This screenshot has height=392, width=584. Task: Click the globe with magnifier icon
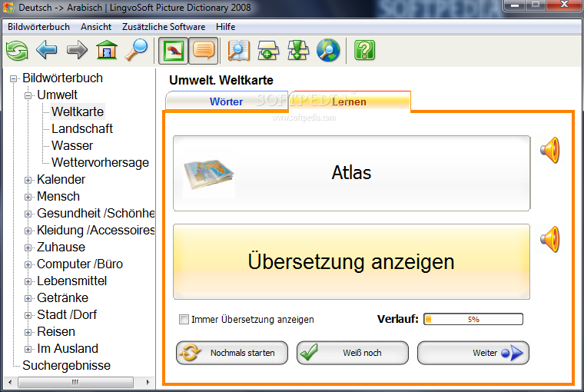click(328, 50)
